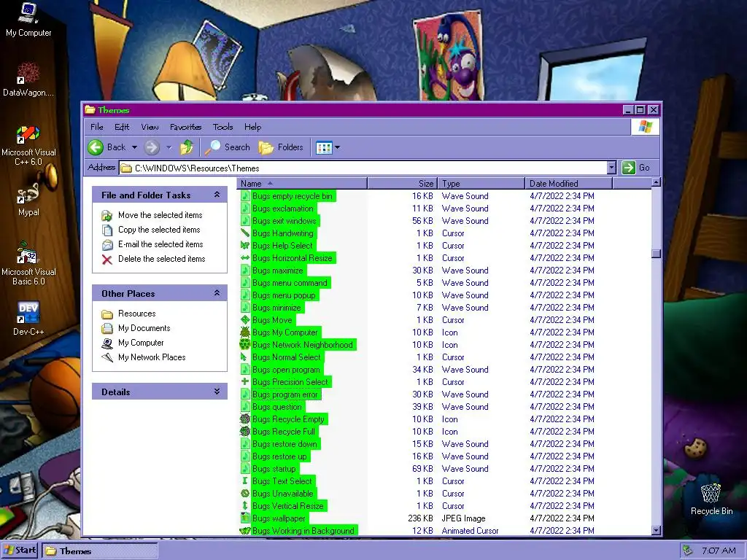The image size is (747, 560).
Task: Sort by the Date Modified column header
Action: pyautogui.click(x=569, y=183)
